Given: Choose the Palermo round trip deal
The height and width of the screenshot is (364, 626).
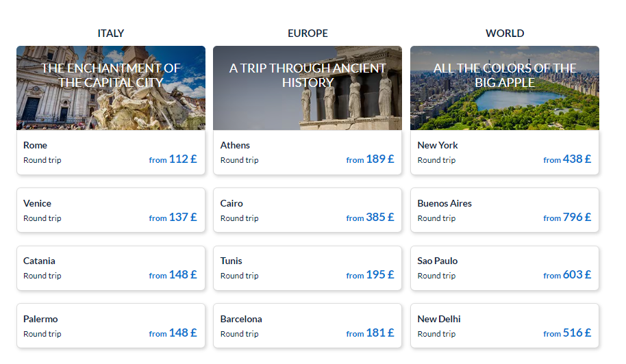Looking at the screenshot, I should [110, 326].
